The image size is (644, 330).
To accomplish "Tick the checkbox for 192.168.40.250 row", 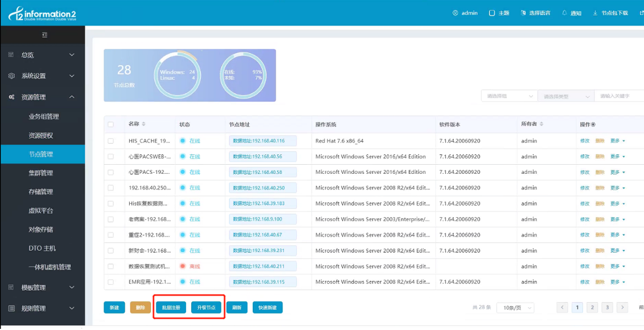I will 110,188.
